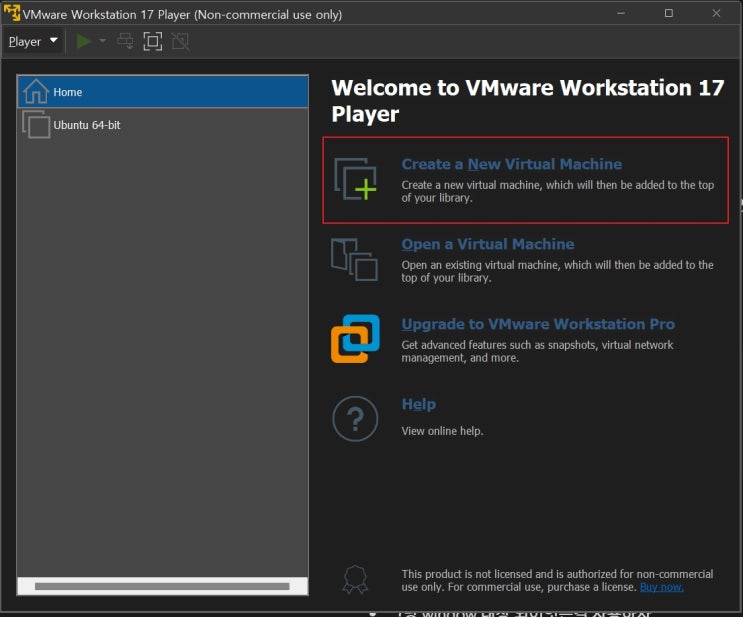Click the Open a Virtual Machine icon

354,259
